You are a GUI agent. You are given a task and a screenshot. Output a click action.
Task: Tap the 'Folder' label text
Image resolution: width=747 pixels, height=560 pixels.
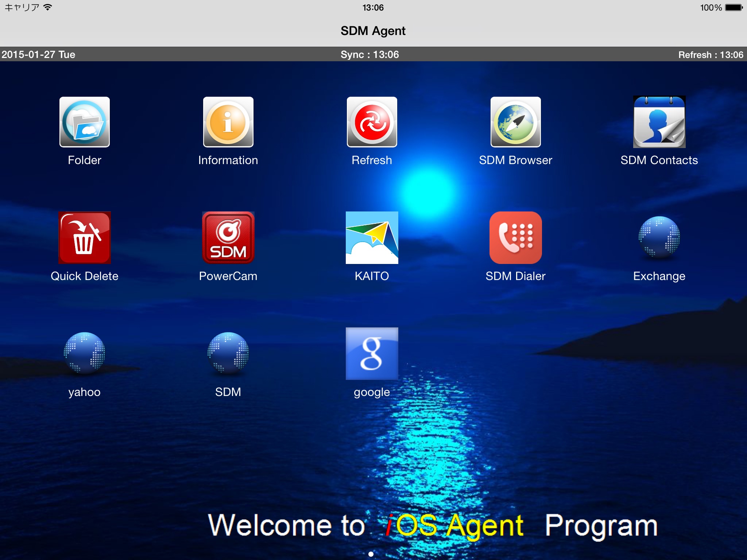tap(85, 160)
